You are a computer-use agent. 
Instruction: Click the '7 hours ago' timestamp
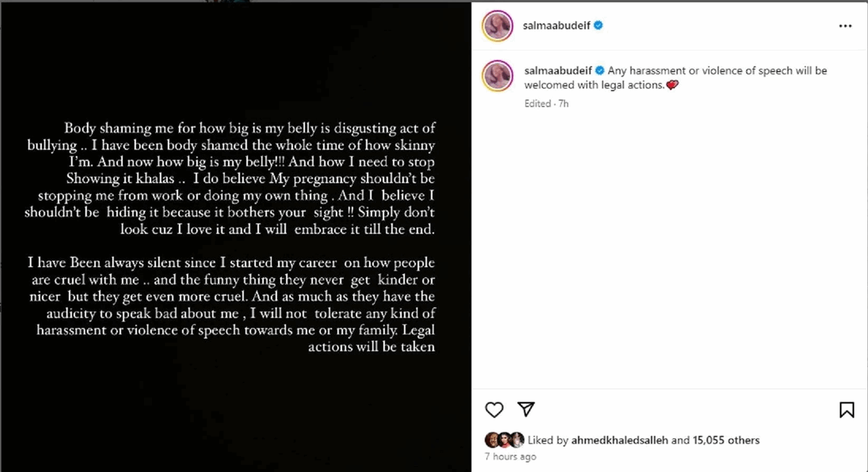(x=510, y=457)
